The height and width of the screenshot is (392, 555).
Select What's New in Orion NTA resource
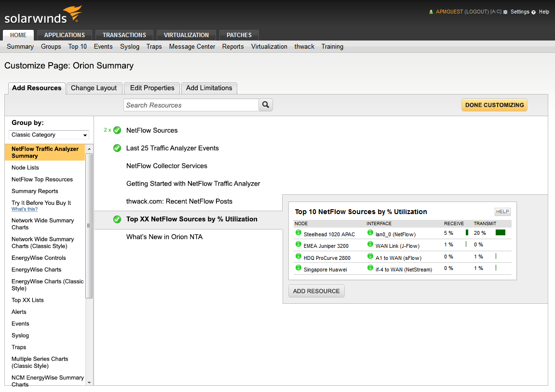pyautogui.click(x=164, y=237)
